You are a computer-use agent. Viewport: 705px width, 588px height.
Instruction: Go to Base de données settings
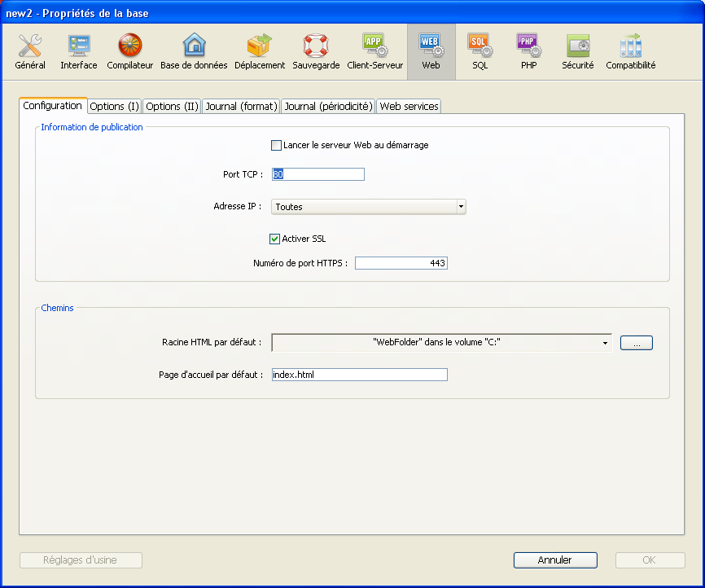click(x=194, y=51)
